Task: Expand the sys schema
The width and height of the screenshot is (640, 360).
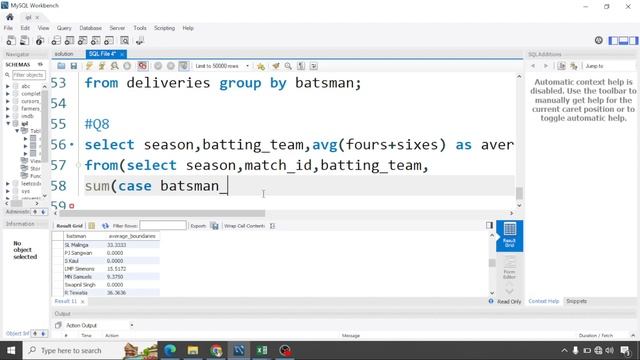Action: [x=8, y=191]
